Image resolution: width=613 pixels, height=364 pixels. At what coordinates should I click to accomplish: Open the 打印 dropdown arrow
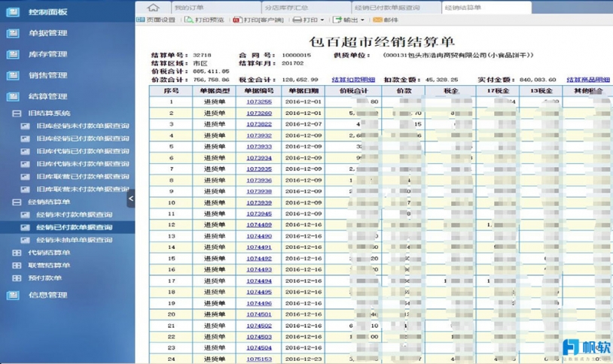click(x=322, y=20)
